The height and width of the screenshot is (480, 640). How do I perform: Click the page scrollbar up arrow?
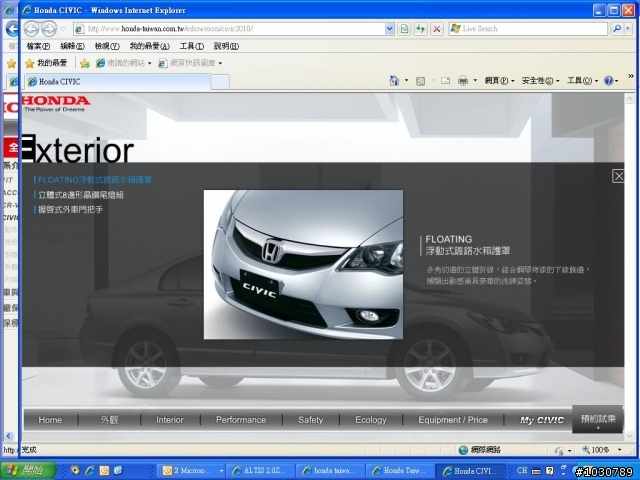click(629, 98)
